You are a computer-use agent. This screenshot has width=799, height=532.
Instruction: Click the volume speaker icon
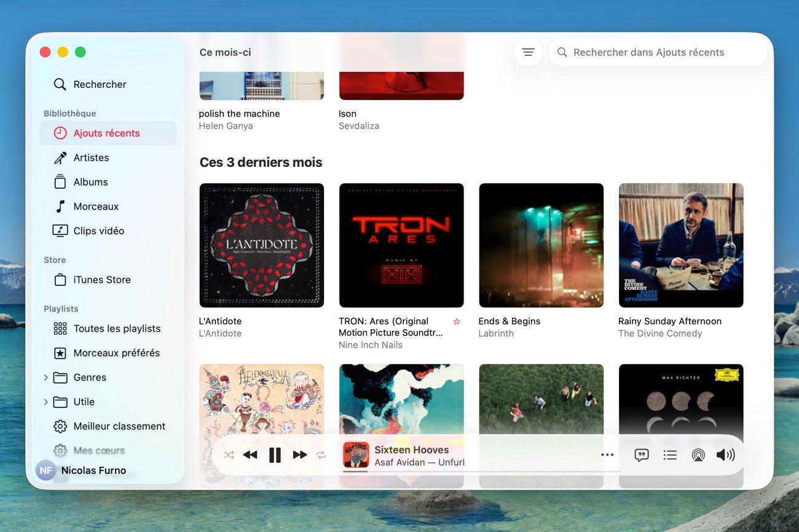coord(725,455)
